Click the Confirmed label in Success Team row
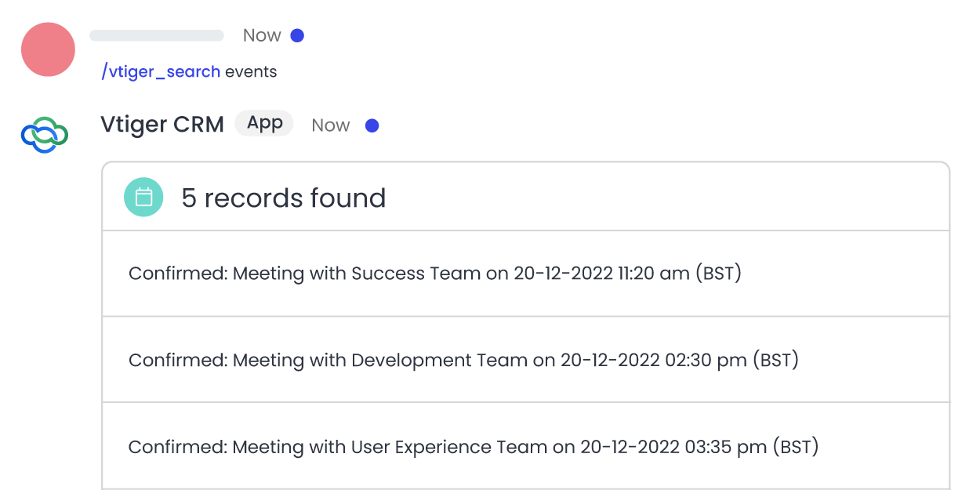980x490 pixels. point(177,274)
